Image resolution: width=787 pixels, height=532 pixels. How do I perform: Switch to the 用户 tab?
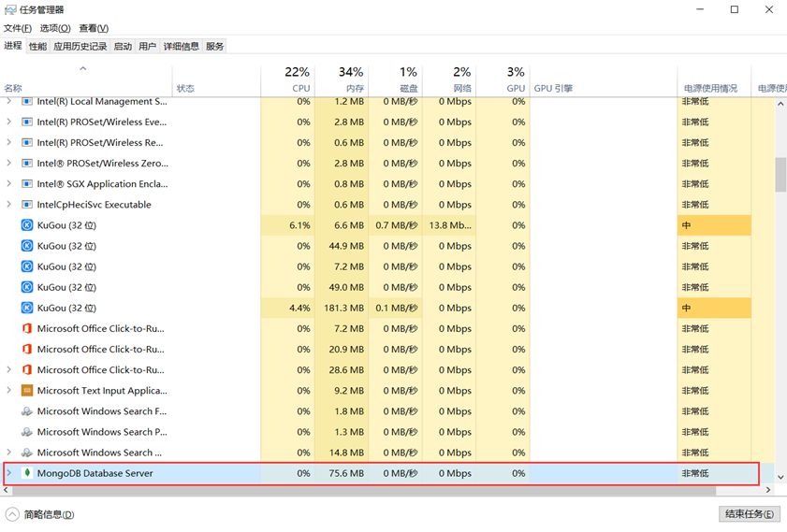(147, 46)
